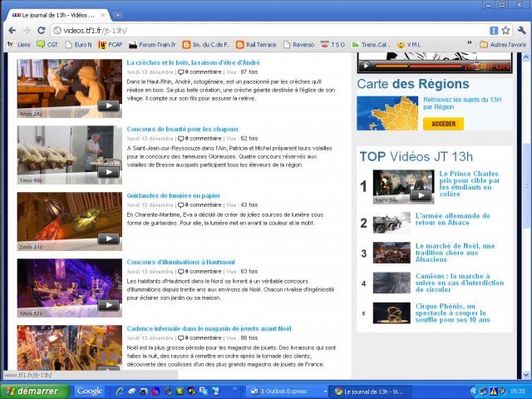Open the Autres favoris folder
This screenshot has height=399, width=532.
[503, 44]
